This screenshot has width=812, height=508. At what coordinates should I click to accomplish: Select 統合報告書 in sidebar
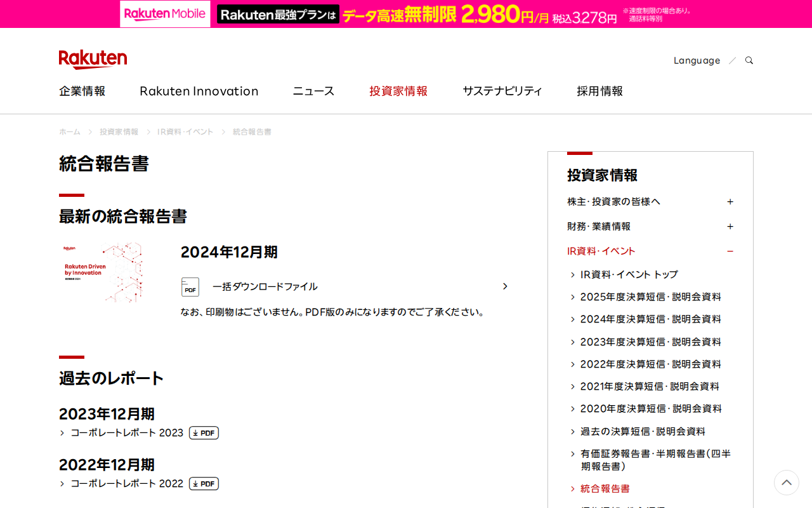[x=605, y=489]
